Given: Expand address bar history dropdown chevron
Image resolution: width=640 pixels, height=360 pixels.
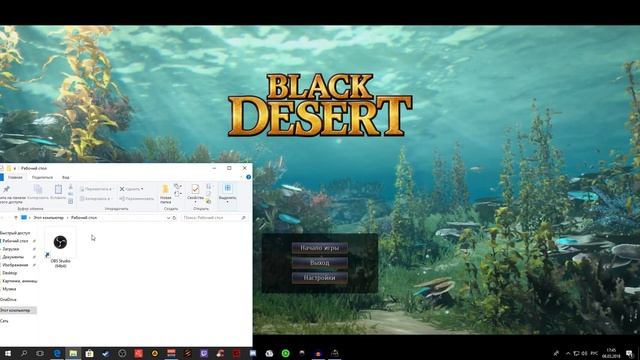Looking at the screenshot, I should coord(168,218).
